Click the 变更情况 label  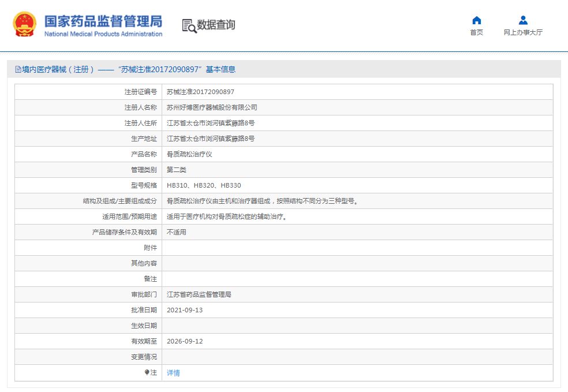[144, 357]
